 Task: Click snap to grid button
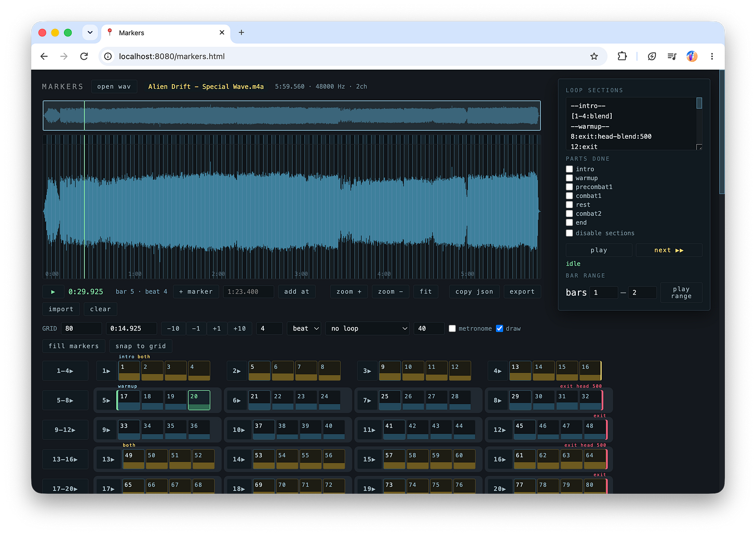(141, 346)
